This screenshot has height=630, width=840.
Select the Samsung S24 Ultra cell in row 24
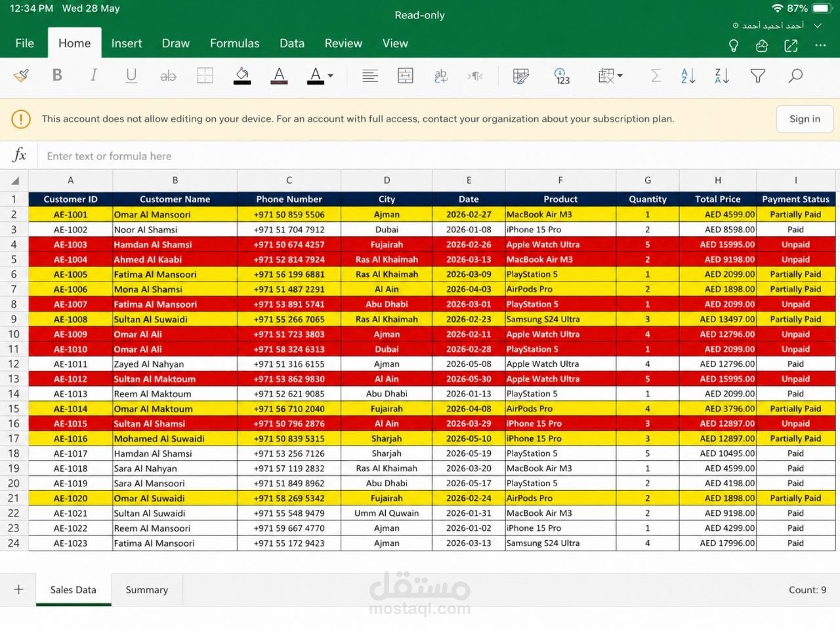point(560,543)
